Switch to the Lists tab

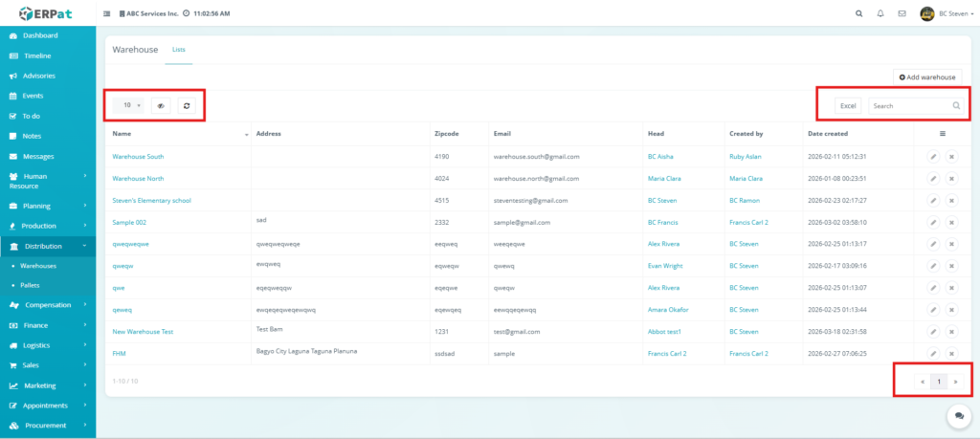(x=179, y=49)
